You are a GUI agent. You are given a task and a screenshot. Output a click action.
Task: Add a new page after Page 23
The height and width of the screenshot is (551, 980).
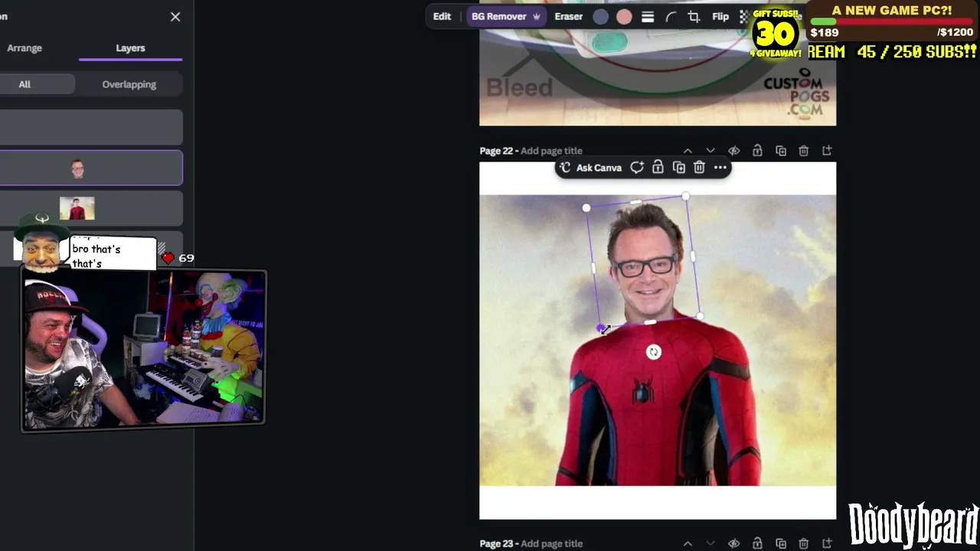827,543
